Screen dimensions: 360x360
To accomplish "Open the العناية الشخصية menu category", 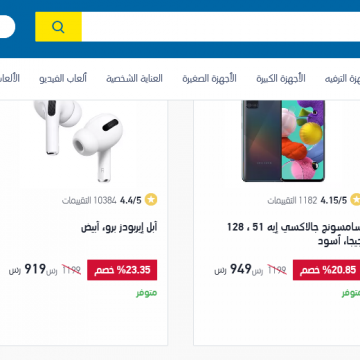I will point(134,79).
